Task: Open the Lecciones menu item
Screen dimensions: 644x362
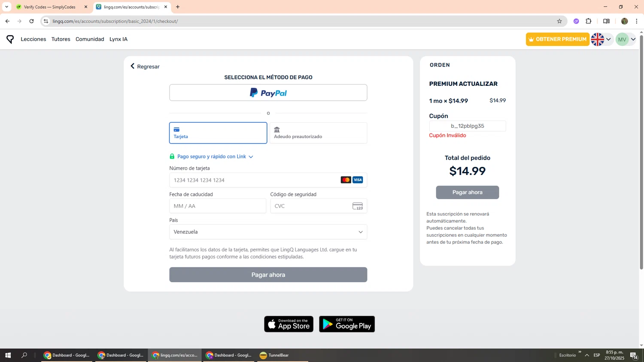Action: point(33,39)
